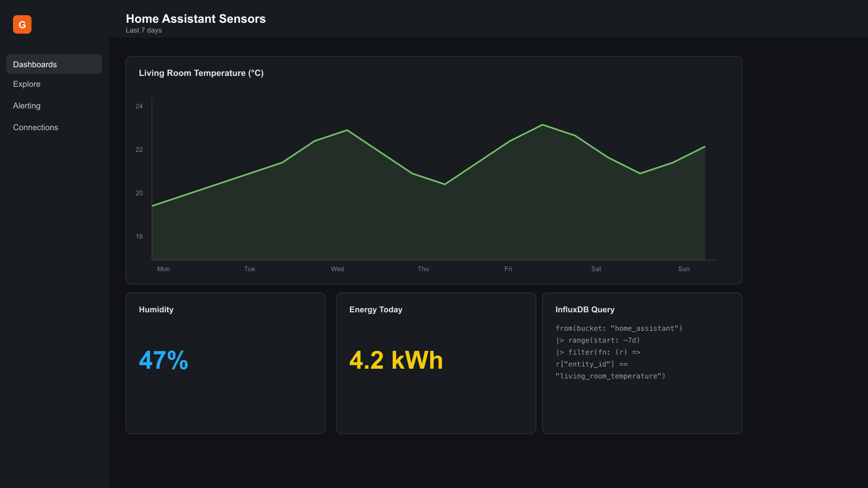Click the Living Room Temperature panel title

pyautogui.click(x=201, y=73)
